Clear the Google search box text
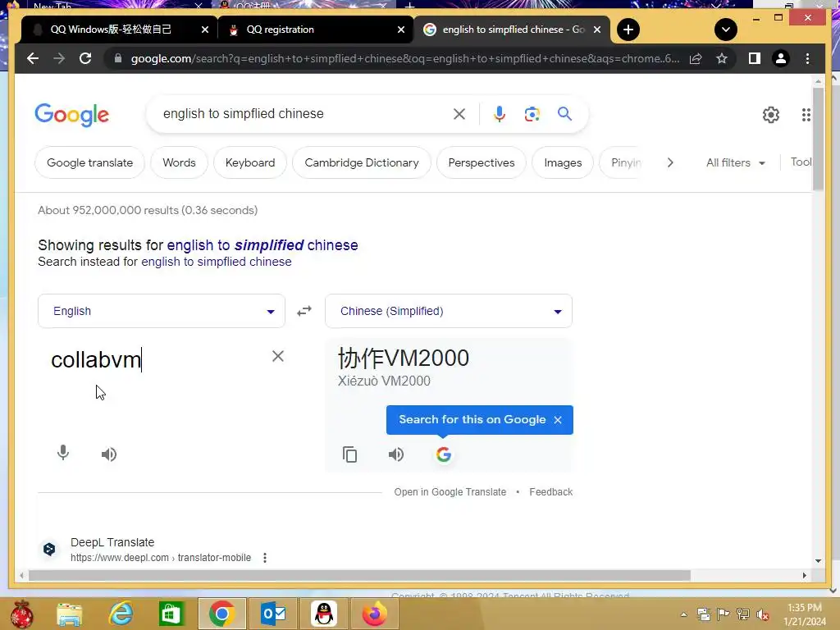This screenshot has height=630, width=840. tap(459, 114)
